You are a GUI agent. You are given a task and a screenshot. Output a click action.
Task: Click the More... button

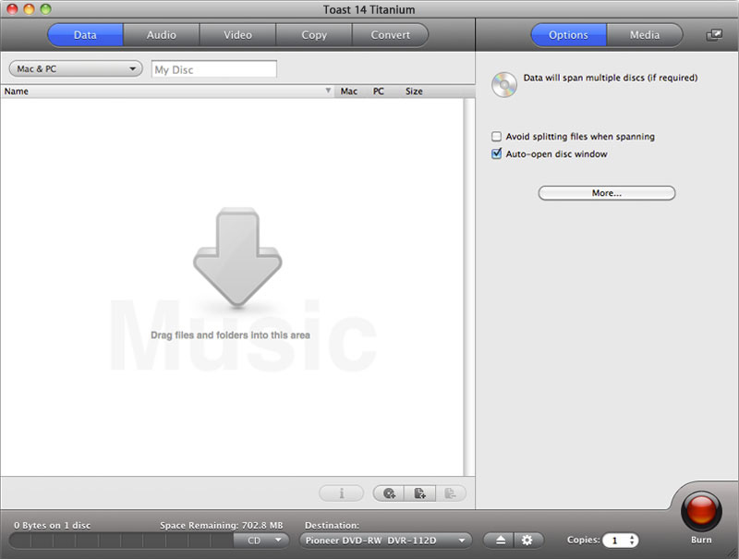[x=607, y=193]
